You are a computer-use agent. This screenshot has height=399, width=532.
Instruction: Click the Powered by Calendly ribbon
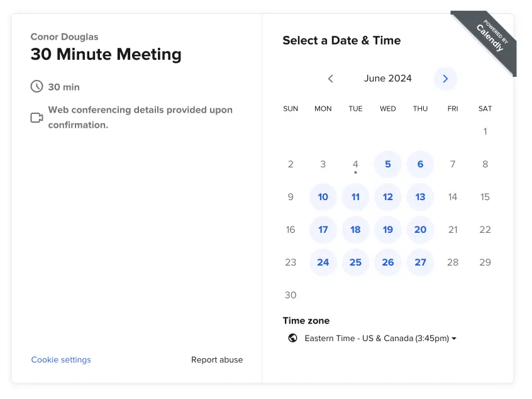pyautogui.click(x=487, y=38)
